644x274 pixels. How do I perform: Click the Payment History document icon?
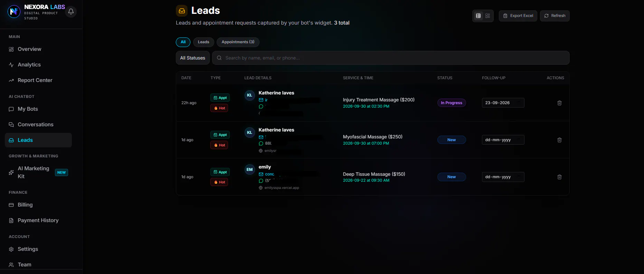point(11,220)
